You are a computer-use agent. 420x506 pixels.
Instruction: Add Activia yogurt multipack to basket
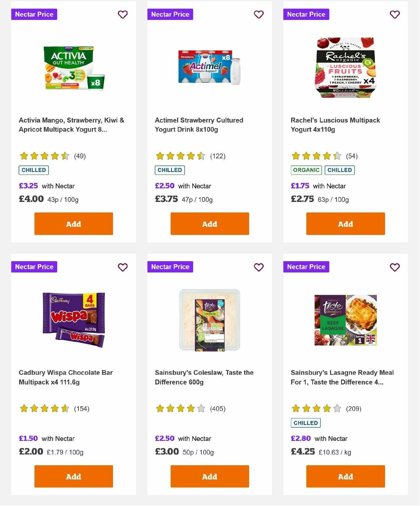[73, 224]
